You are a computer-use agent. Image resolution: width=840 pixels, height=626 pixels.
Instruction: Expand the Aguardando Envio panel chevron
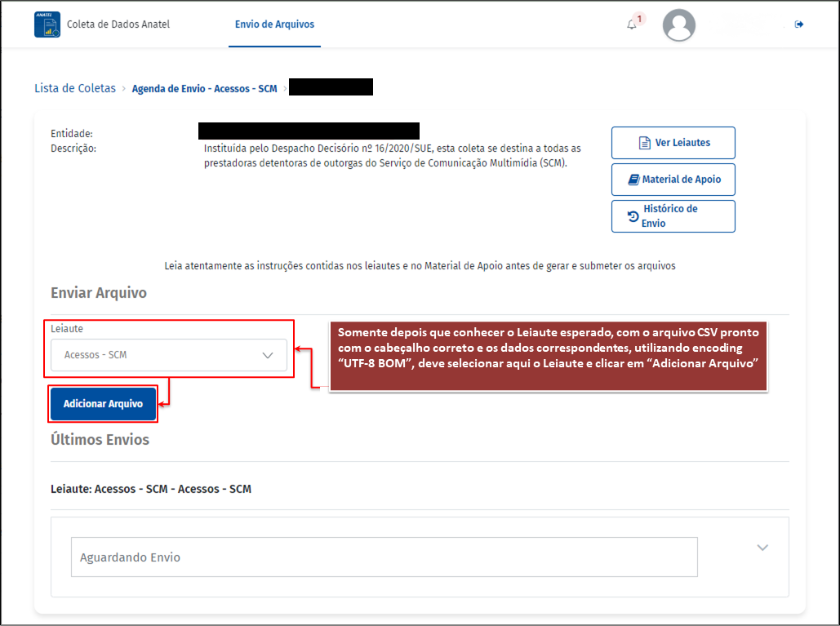tap(762, 548)
